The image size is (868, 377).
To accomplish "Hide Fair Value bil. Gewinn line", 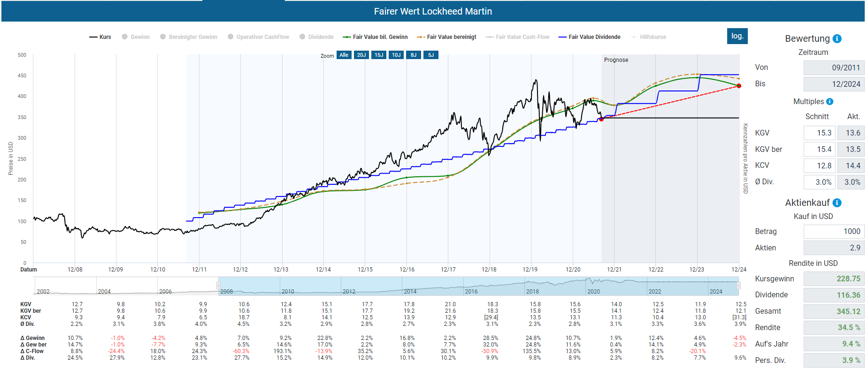I will 376,37.
